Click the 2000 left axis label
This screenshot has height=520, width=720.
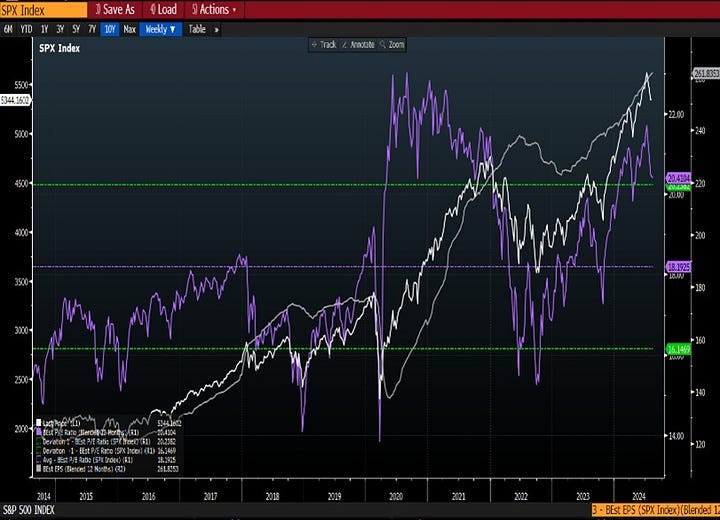[23, 429]
